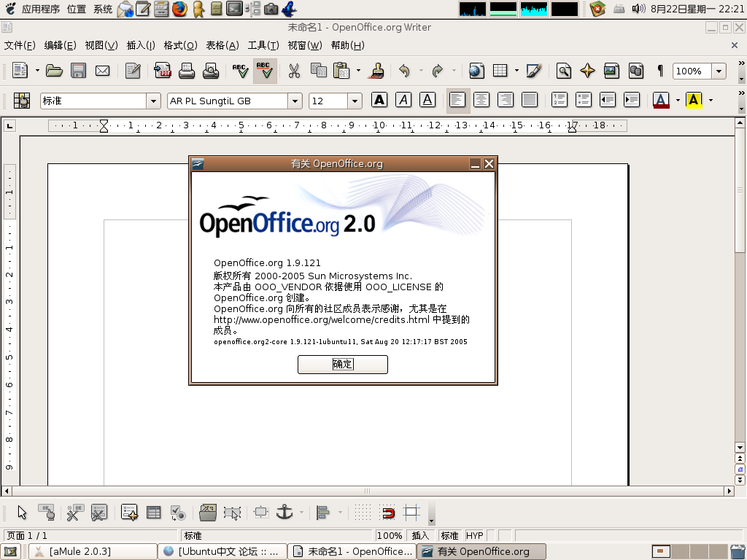
Task: Open the Paste options dropdown arrow
Action: [358, 71]
